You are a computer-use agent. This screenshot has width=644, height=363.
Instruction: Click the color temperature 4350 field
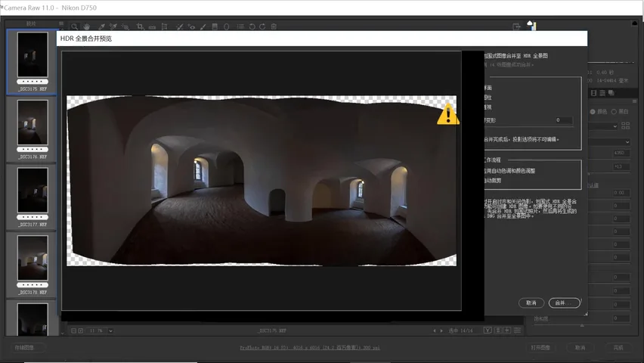[621, 153]
